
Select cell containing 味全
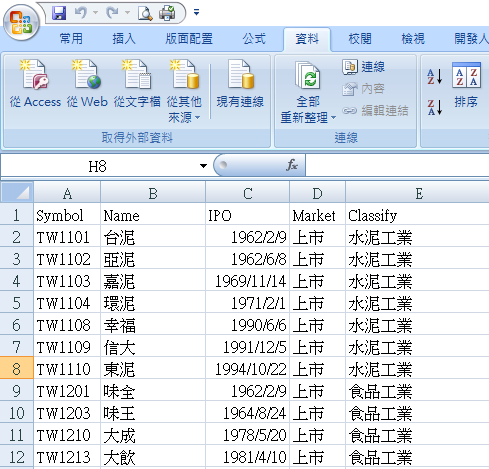[x=153, y=391]
